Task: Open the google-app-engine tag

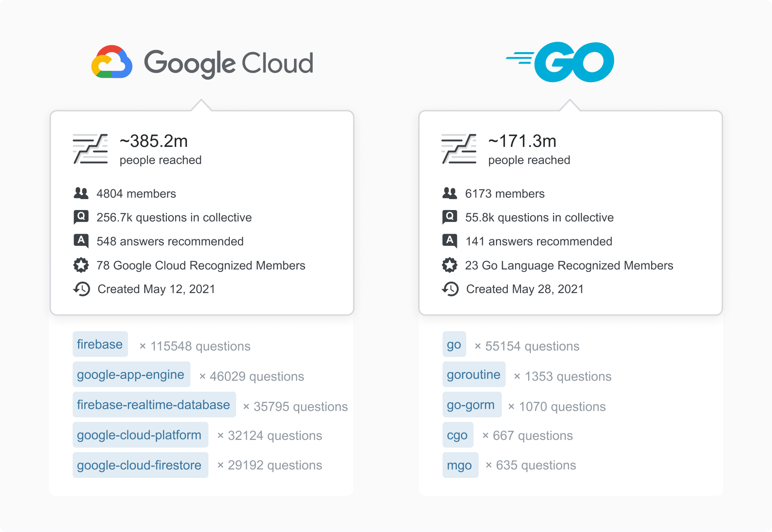Action: (x=131, y=374)
